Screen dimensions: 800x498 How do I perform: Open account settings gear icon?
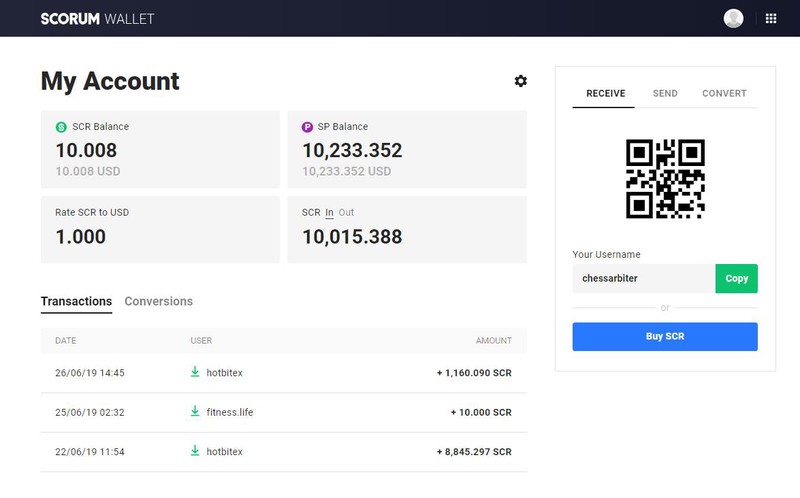point(520,81)
